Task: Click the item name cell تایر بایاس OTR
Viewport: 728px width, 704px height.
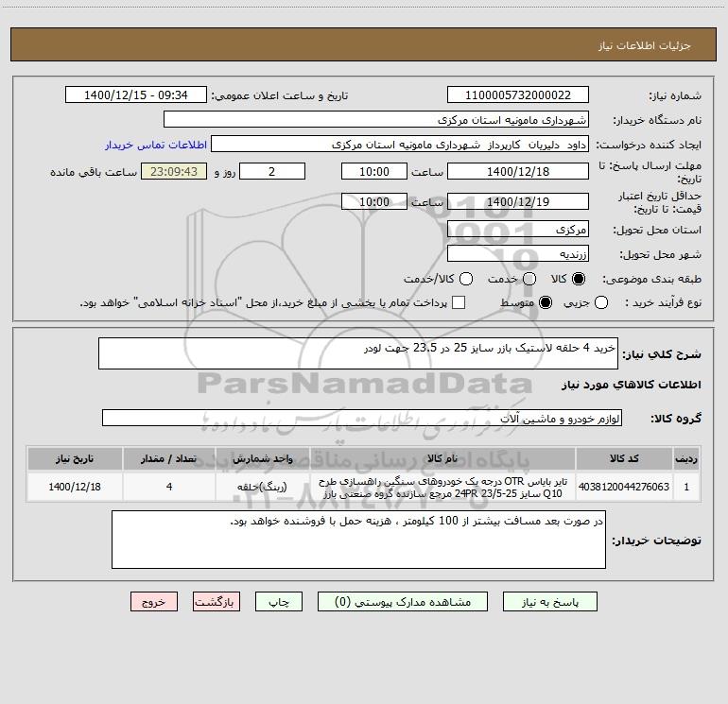Action: point(442,487)
